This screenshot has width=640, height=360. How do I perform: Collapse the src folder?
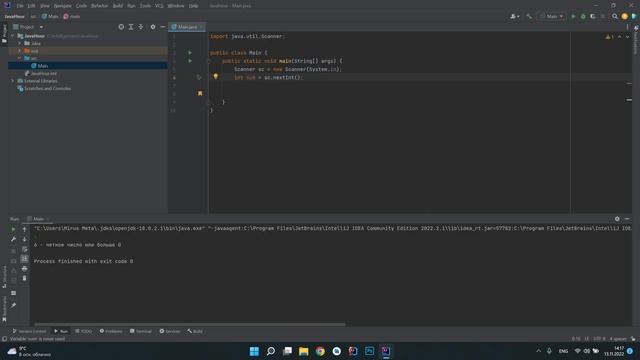[x=20, y=58]
